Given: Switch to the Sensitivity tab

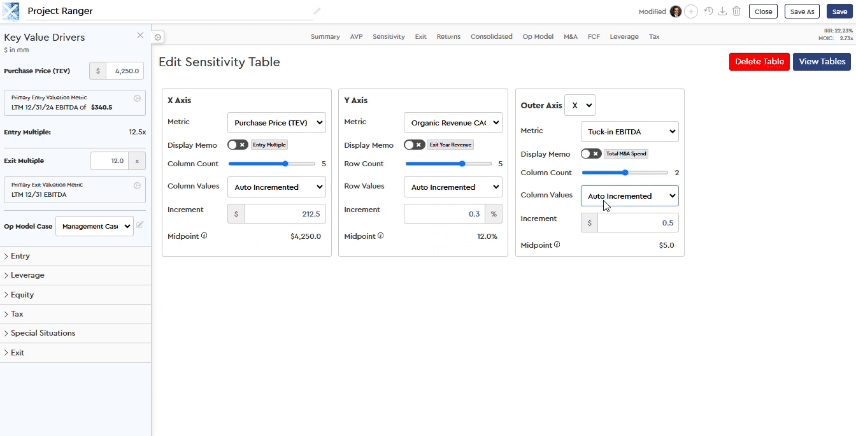Looking at the screenshot, I should point(388,36).
